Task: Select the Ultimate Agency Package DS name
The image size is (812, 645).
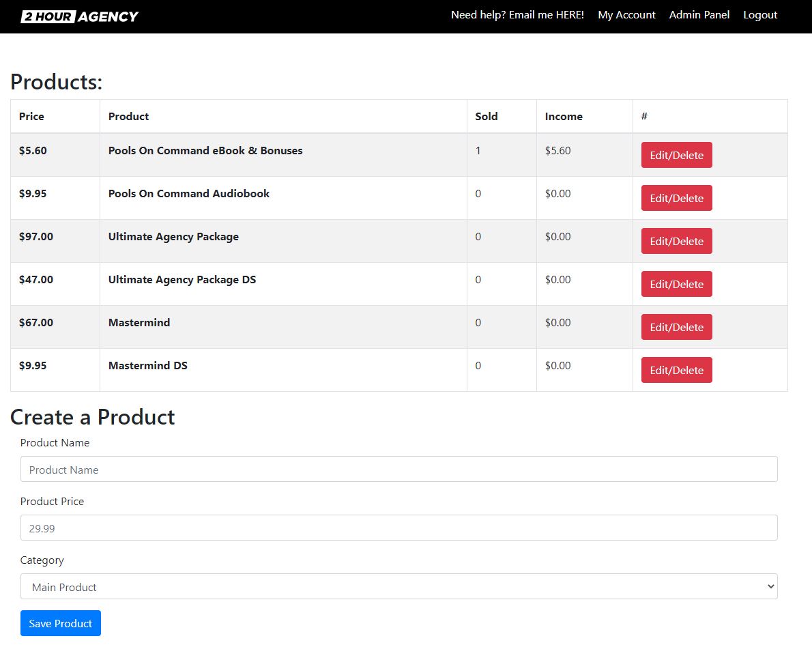Action: pyautogui.click(x=182, y=280)
